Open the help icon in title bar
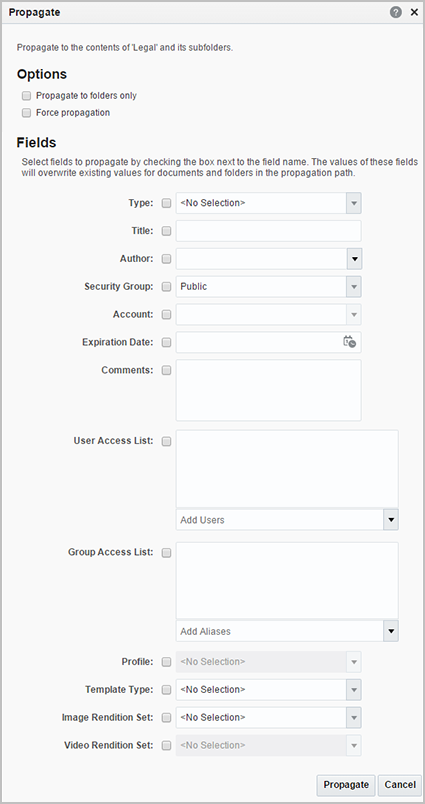425x804 pixels. point(396,12)
